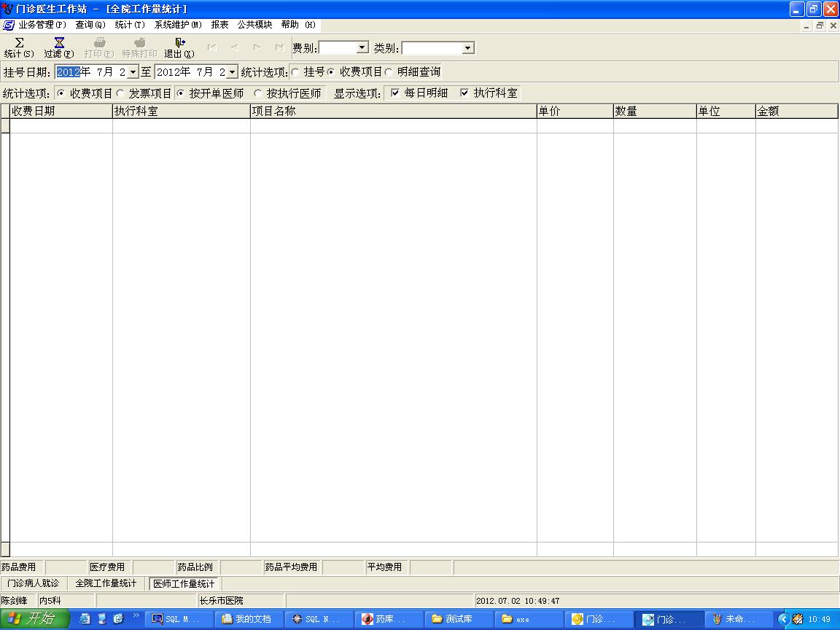Click the 药品比例 value field

click(x=241, y=567)
